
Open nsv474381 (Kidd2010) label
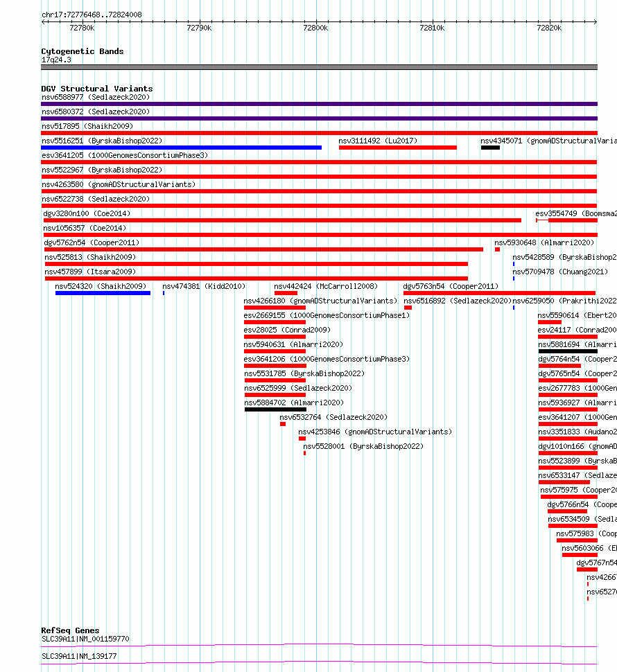click(204, 287)
